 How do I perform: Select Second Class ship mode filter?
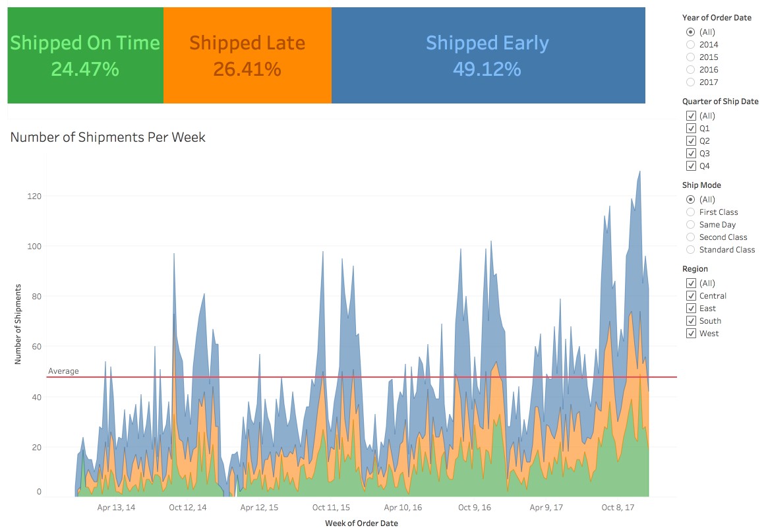tap(691, 237)
